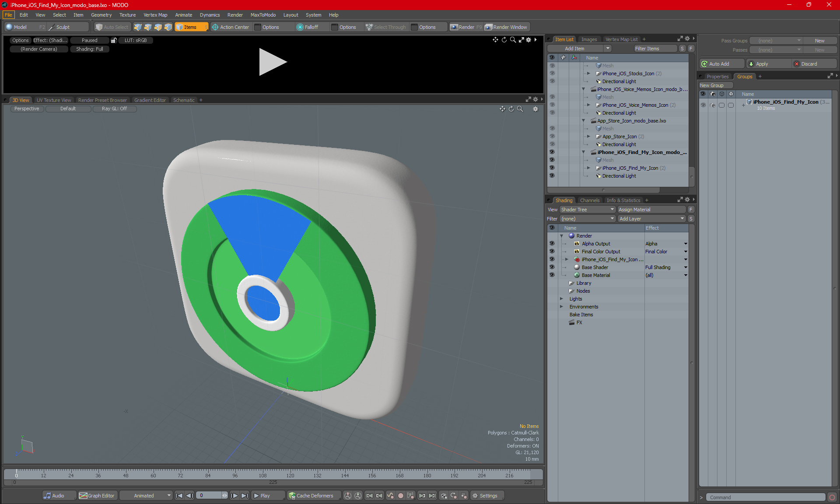Image resolution: width=840 pixels, height=504 pixels.
Task: Expand Environments in Shader Tree
Action: click(x=562, y=307)
